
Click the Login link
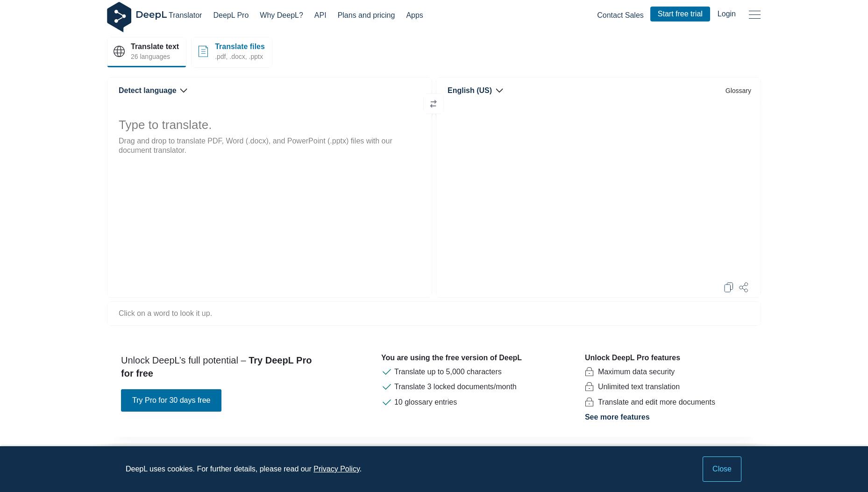pyautogui.click(x=726, y=14)
